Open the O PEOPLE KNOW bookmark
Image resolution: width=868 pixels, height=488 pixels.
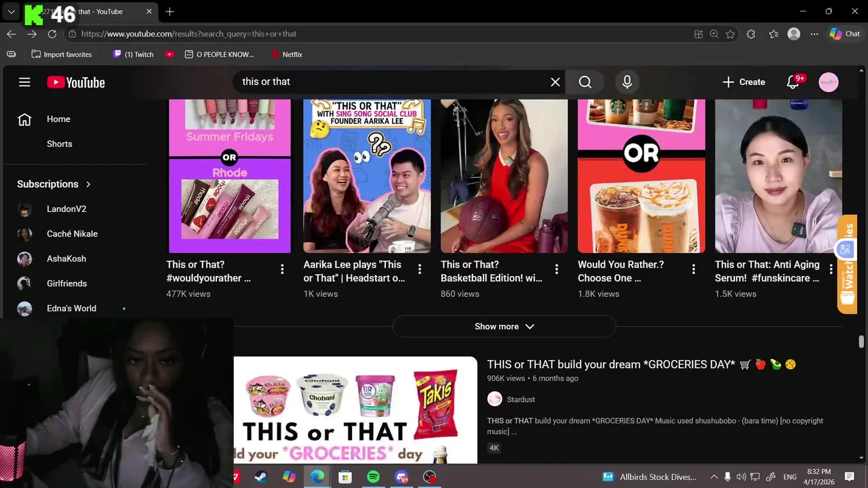point(219,54)
